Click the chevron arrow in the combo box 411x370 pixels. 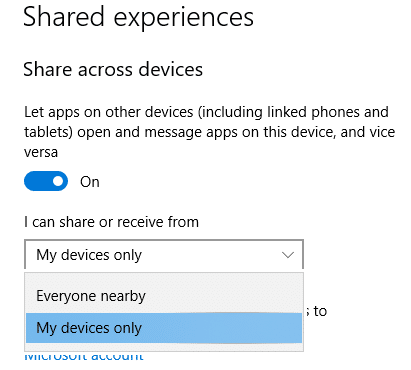click(288, 255)
